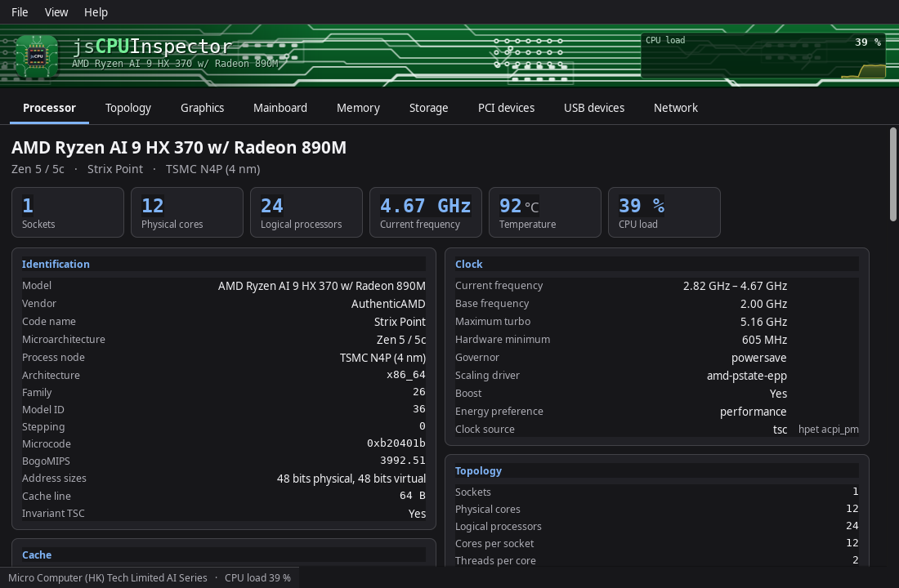Click the Logical processors summary card
The height and width of the screenshot is (588, 899).
click(x=306, y=212)
